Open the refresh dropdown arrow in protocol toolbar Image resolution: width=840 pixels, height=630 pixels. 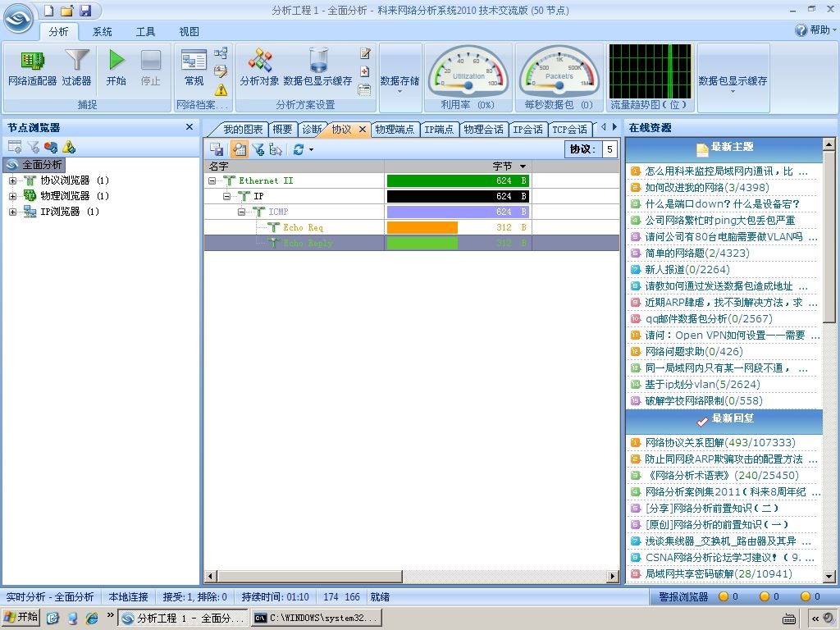coord(311,150)
